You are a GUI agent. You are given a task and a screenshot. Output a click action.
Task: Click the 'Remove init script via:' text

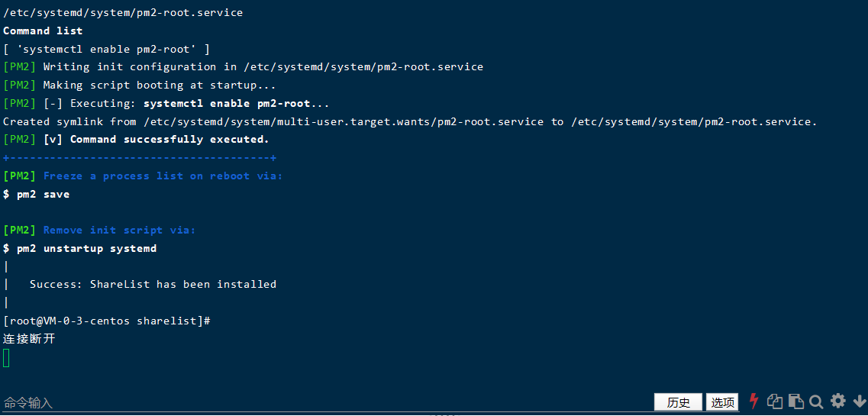(x=119, y=231)
